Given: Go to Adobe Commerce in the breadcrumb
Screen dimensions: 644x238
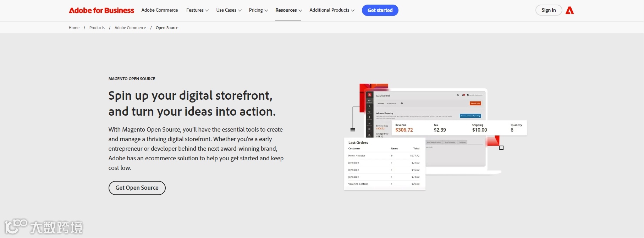Looking at the screenshot, I should [130, 28].
